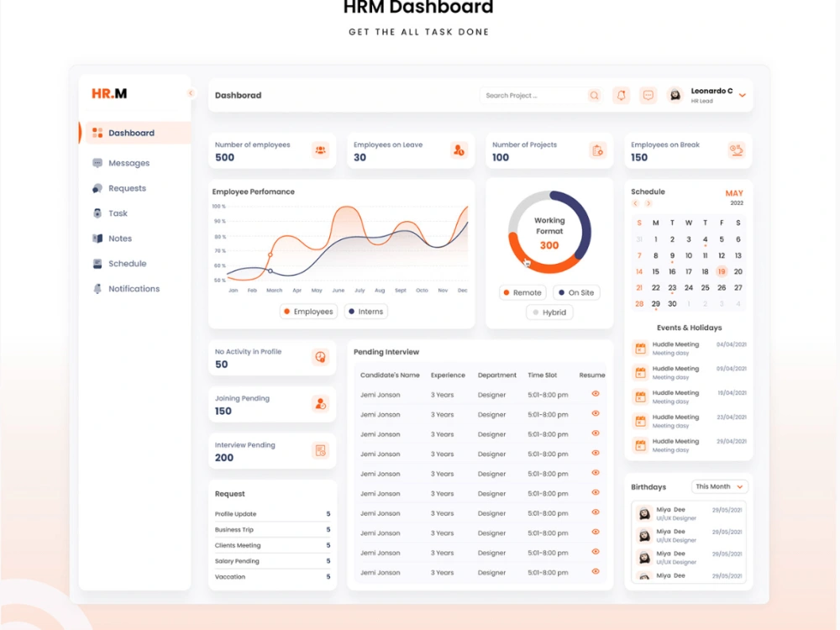Click Huddle Meeting icon dated 04/04/2021
Image resolution: width=840 pixels, height=630 pixels.
640,349
